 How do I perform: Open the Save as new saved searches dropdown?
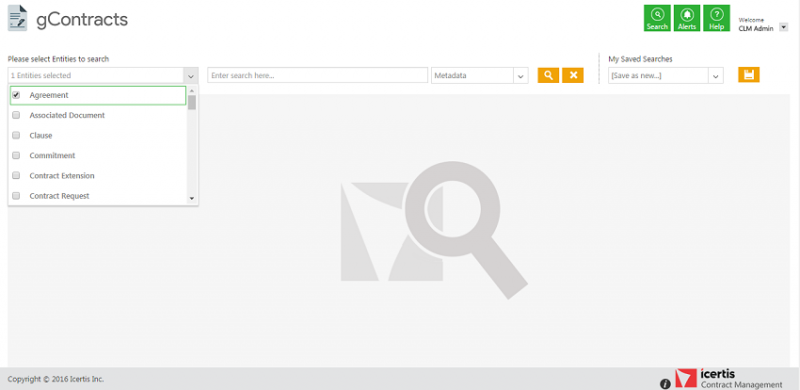tap(666, 76)
